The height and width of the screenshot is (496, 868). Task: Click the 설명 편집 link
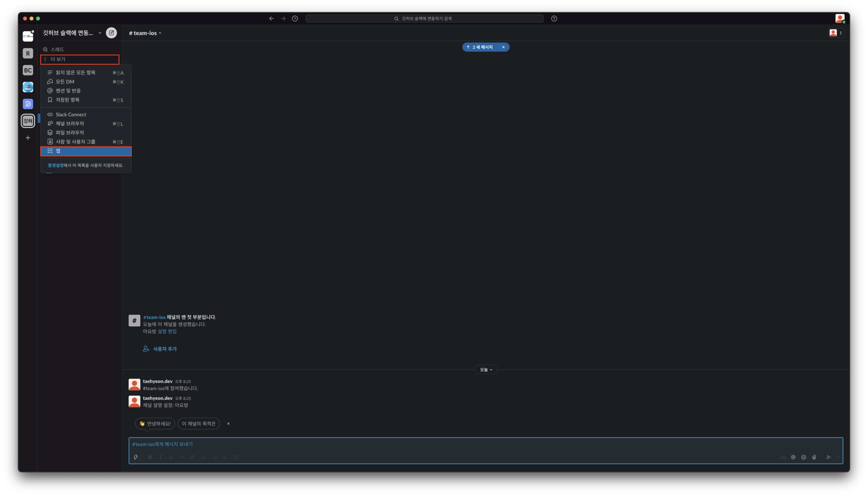tap(167, 331)
